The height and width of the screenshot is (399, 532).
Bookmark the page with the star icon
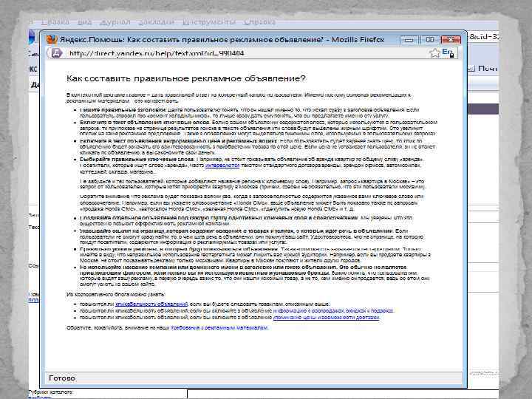pos(434,53)
